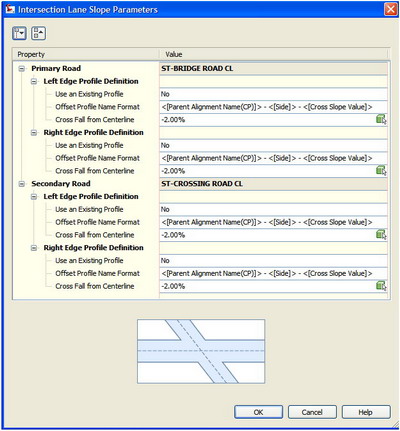Click the application icon in the title bar

pos(11,9)
